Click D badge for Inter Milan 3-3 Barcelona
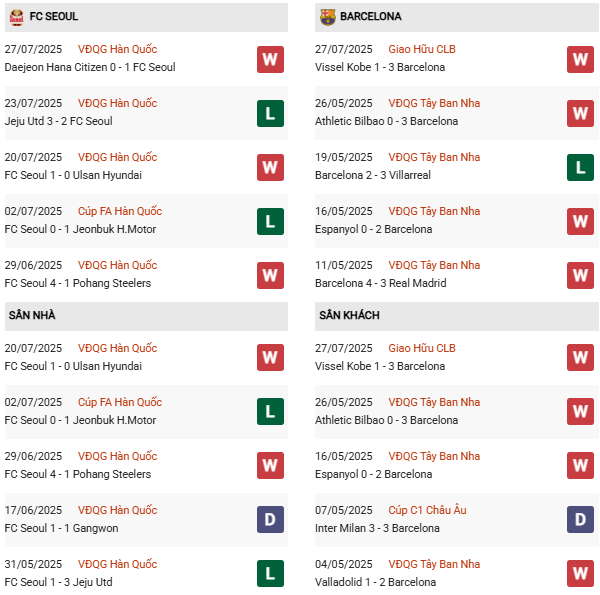The height and width of the screenshot is (595, 600). 580,520
